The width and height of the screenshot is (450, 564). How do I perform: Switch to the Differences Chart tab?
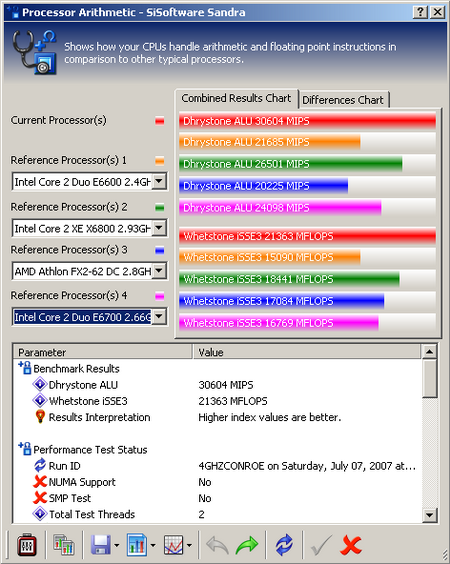343,100
